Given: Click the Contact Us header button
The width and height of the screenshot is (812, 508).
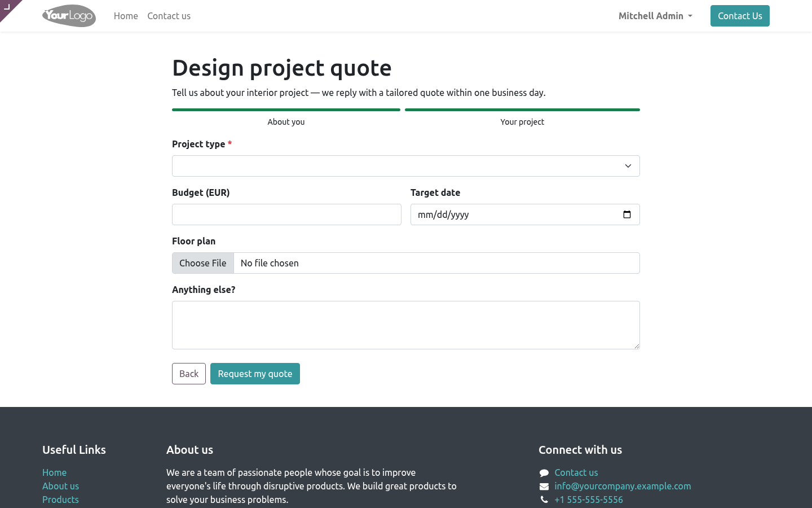Looking at the screenshot, I should click(740, 16).
